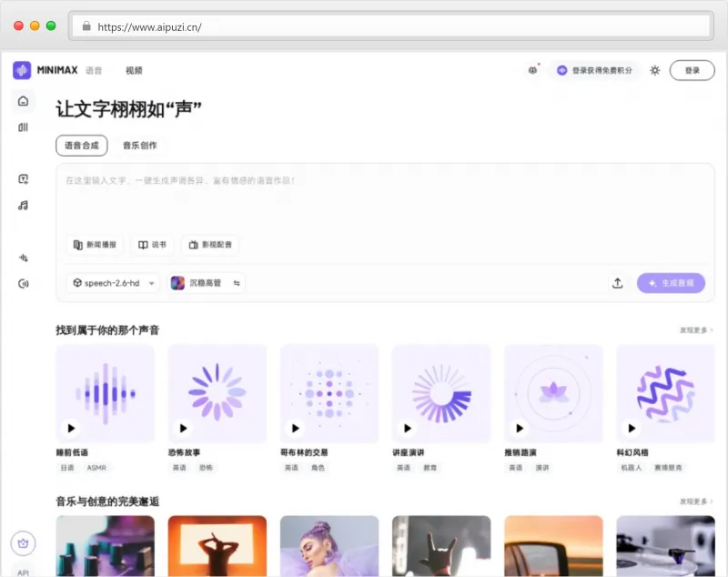Play the 恐怖故事 voice sample
This screenshot has height=577, width=728.
point(183,428)
